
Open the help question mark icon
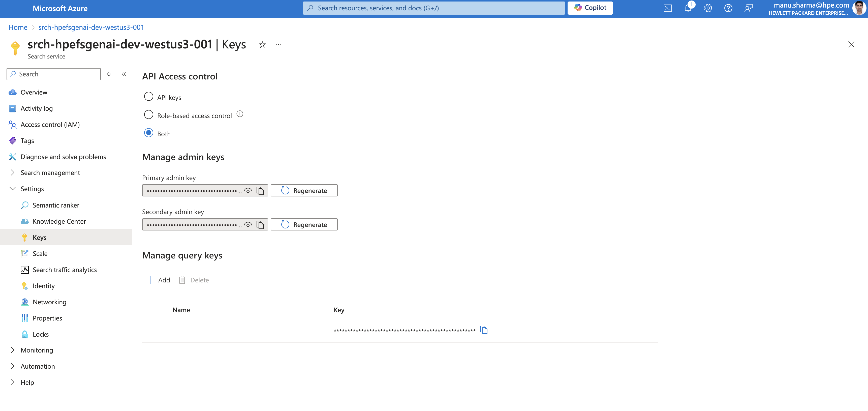(x=728, y=8)
